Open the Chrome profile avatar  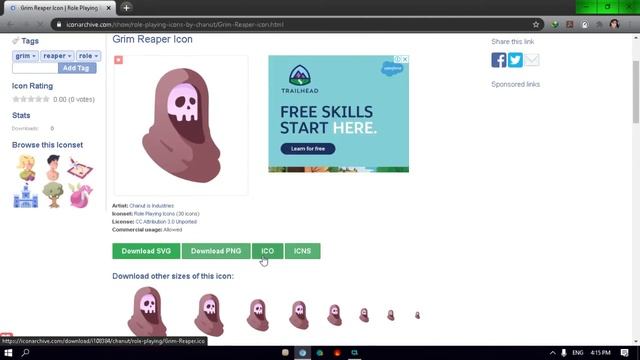click(614, 24)
